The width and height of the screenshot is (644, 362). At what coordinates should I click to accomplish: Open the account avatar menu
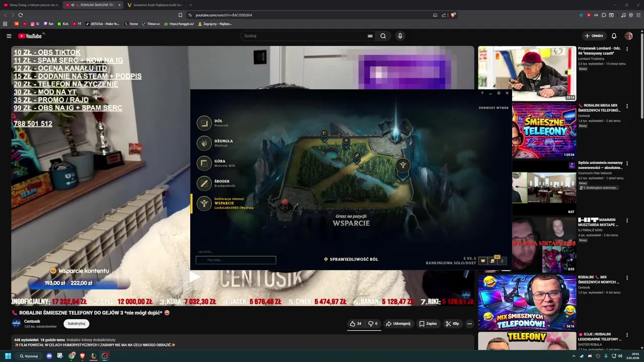(628, 36)
